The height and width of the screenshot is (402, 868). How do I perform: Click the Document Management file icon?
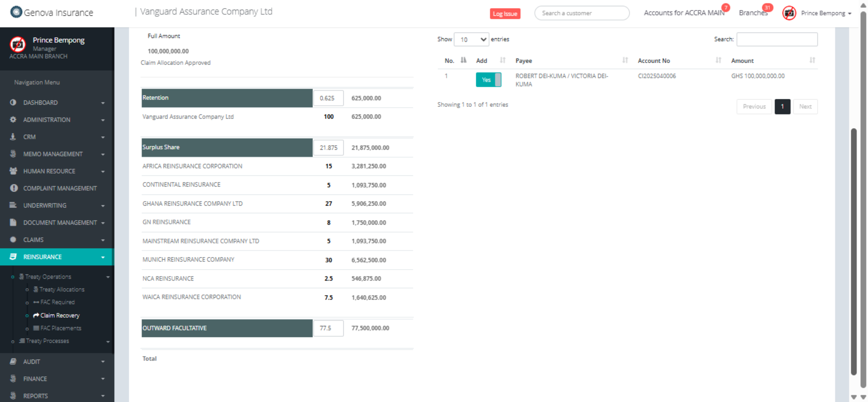pyautogui.click(x=13, y=222)
